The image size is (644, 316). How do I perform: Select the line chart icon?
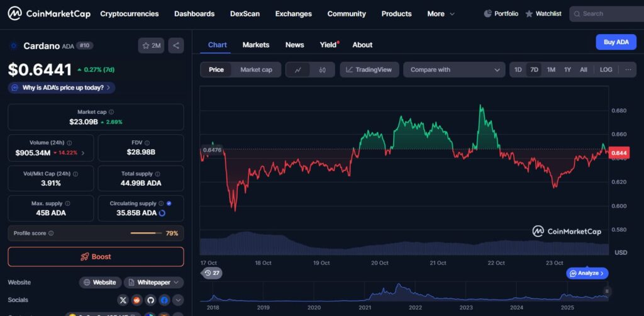click(297, 70)
